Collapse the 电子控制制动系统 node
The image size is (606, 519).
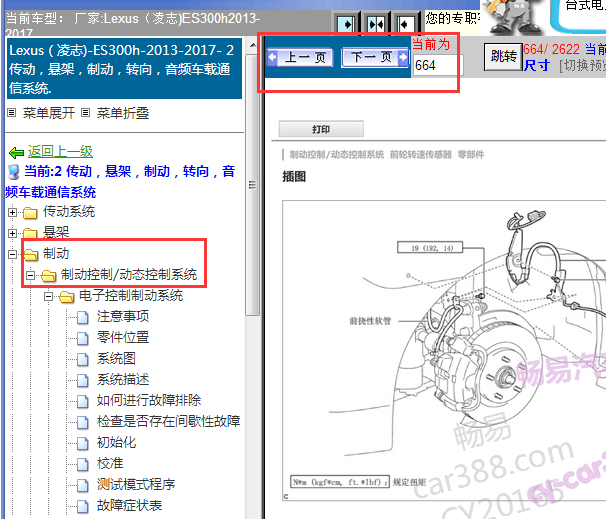48,296
